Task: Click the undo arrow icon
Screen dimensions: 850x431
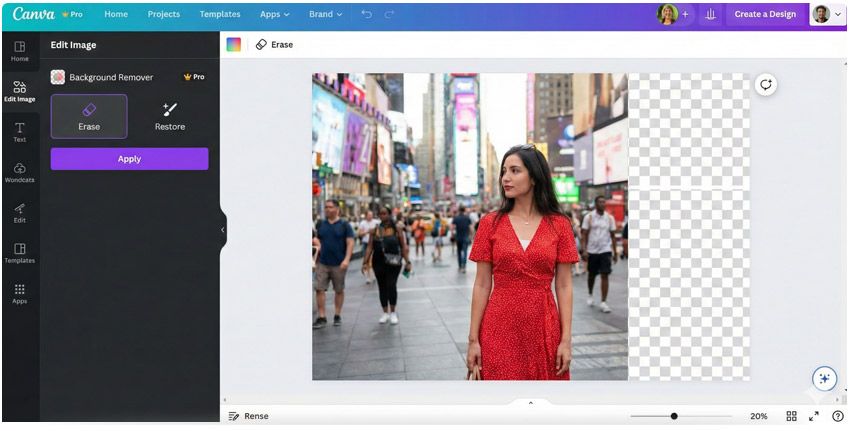Action: (366, 15)
